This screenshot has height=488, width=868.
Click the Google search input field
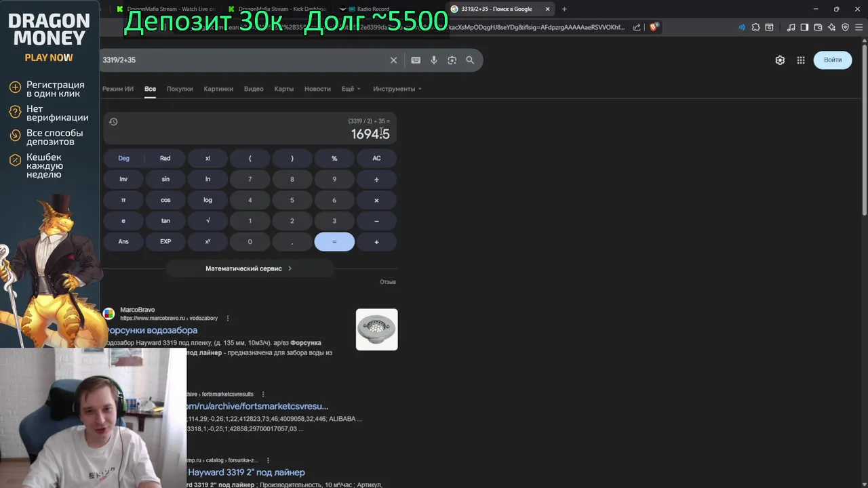(x=244, y=60)
